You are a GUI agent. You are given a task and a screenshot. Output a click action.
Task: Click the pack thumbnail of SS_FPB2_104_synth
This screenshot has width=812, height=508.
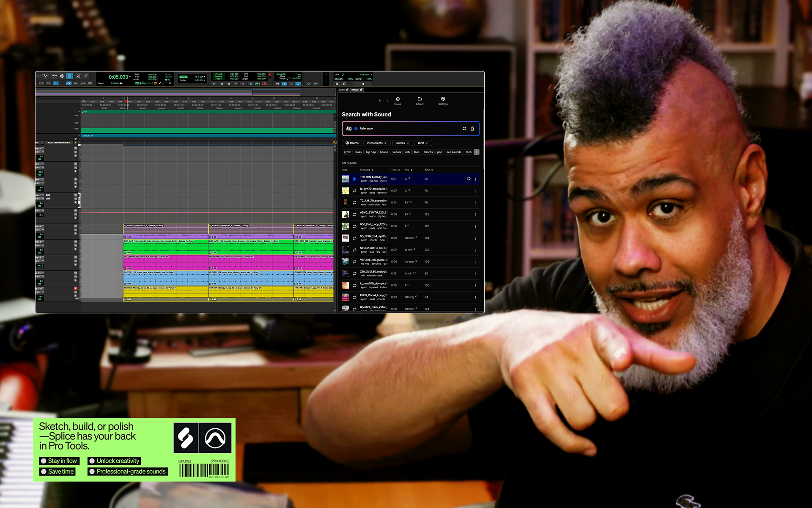coord(346,238)
